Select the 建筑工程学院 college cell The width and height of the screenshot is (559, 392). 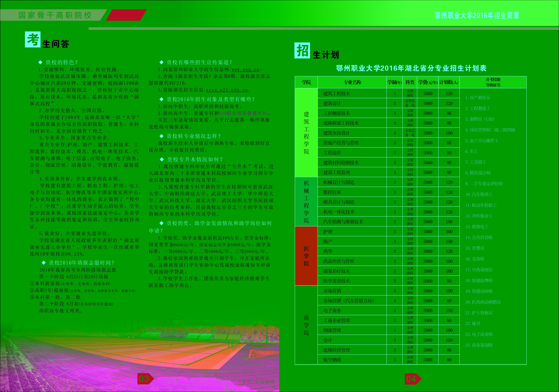tap(306, 133)
